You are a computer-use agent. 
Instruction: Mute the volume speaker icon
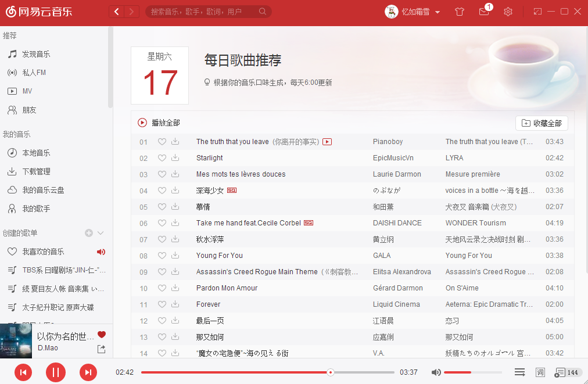pyautogui.click(x=436, y=372)
